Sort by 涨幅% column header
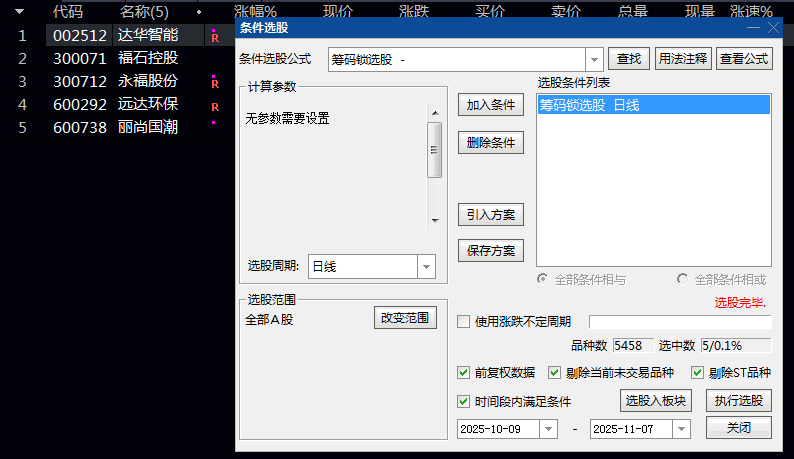794x459 pixels. click(x=256, y=11)
